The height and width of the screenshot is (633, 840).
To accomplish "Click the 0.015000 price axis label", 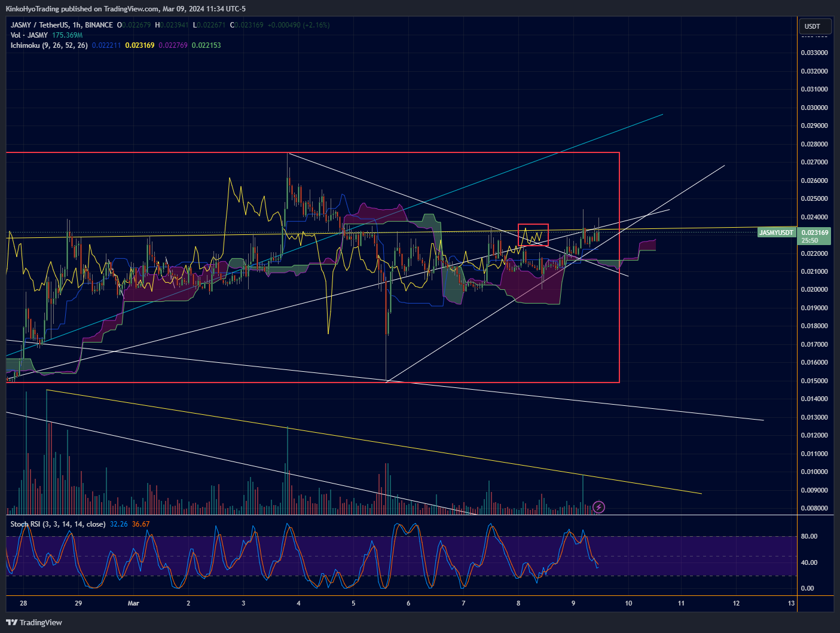I will pyautogui.click(x=814, y=381).
